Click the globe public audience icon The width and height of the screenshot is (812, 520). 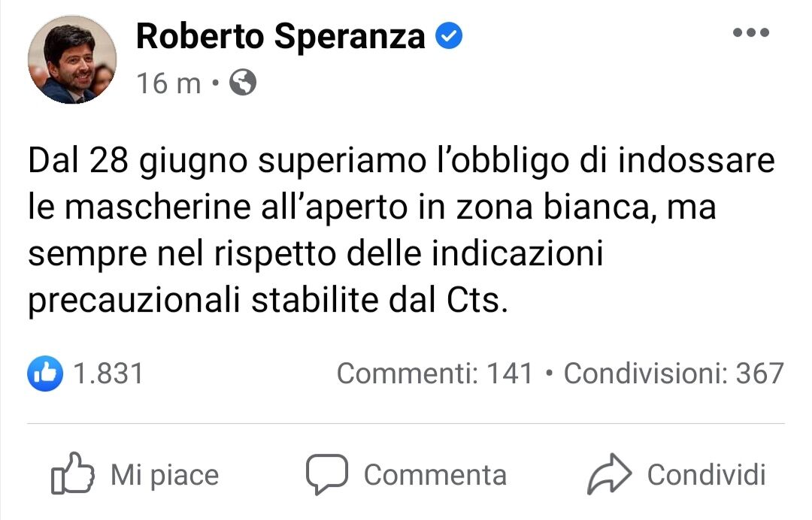click(x=242, y=83)
